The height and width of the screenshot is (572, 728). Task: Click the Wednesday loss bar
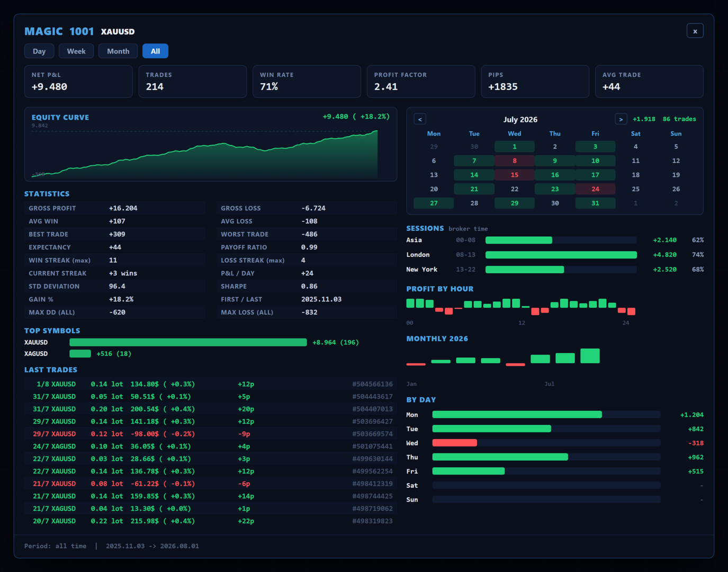(x=454, y=443)
